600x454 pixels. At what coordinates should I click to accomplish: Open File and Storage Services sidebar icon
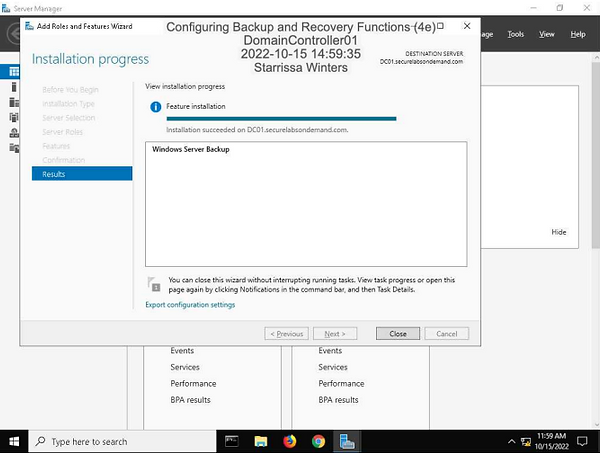tap(13, 148)
